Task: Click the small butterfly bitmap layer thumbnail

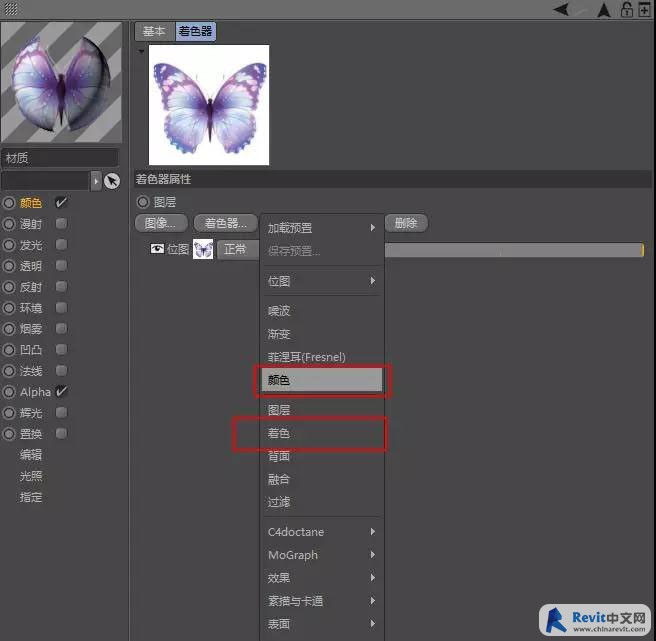Action: coord(203,249)
